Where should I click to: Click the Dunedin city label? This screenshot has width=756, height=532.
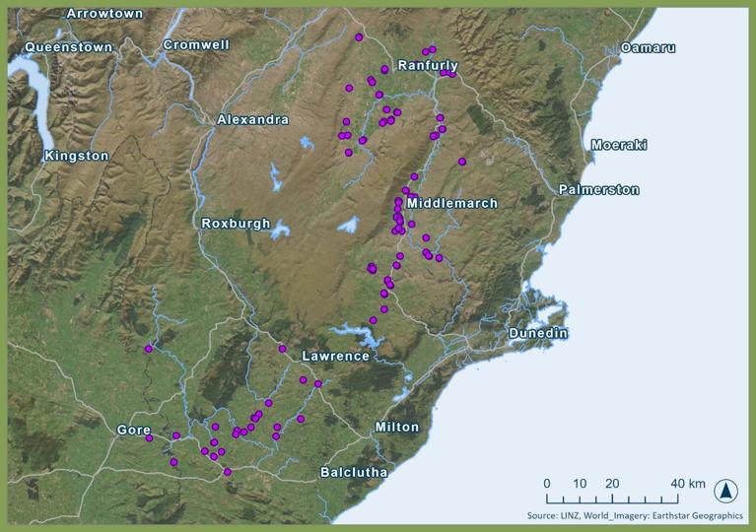(538, 334)
